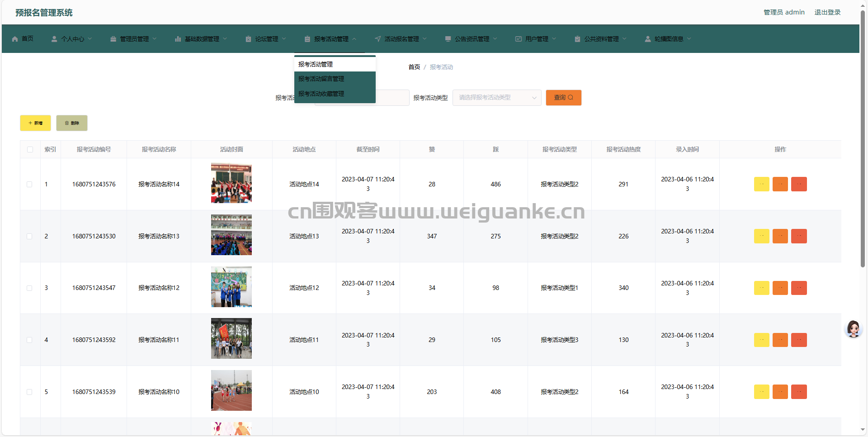The image size is (868, 437).
Task: Click yellow action button in 报考活动名称13 row
Action: tap(761, 236)
